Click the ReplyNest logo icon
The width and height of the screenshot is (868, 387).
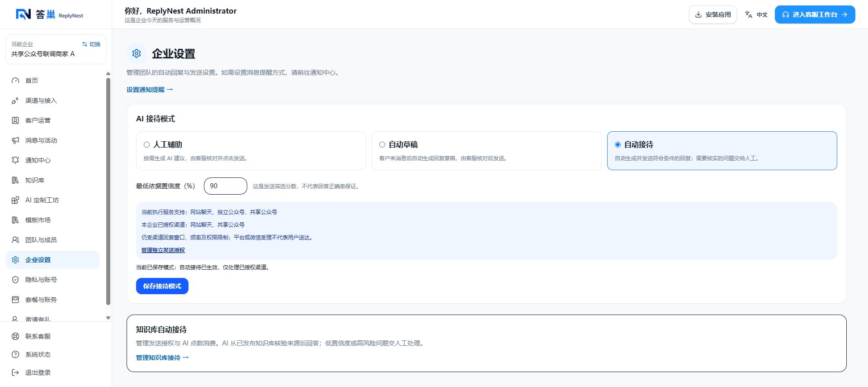[x=23, y=14]
